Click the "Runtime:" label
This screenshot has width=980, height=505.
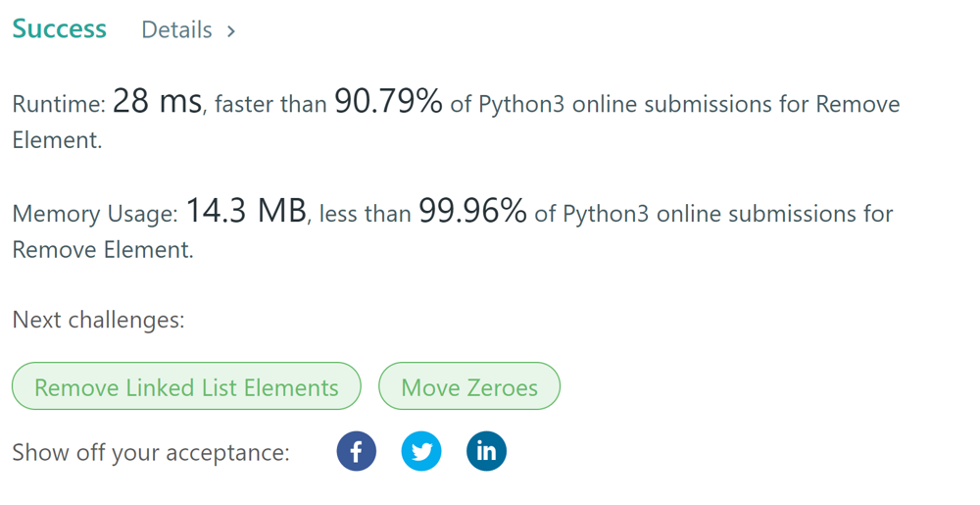(58, 104)
